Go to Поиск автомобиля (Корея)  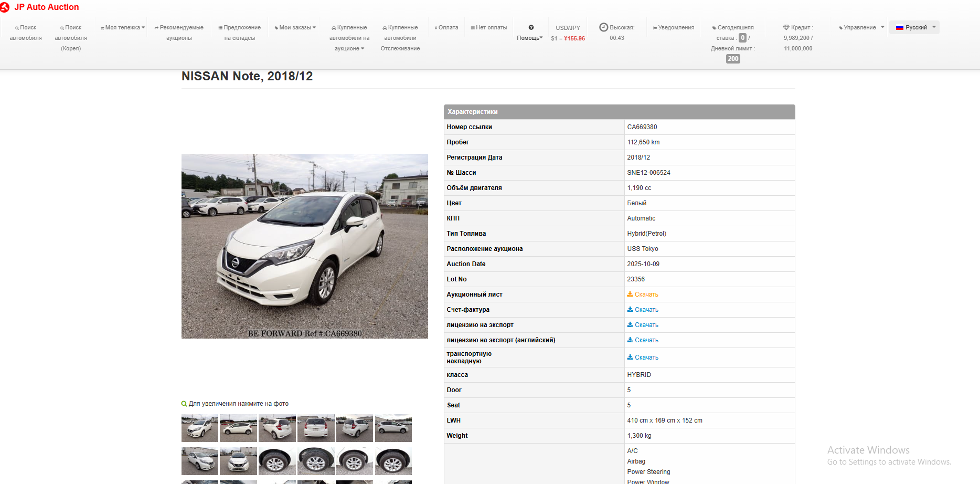click(x=71, y=38)
